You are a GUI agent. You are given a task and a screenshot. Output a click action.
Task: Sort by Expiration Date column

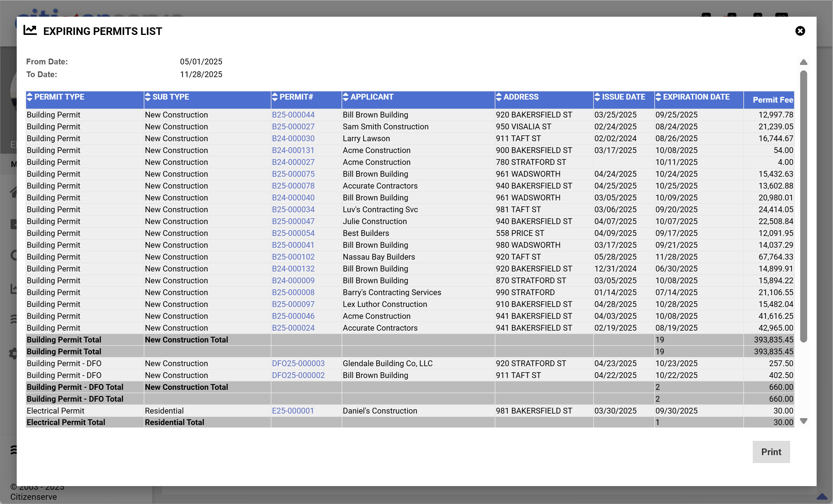pyautogui.click(x=658, y=97)
